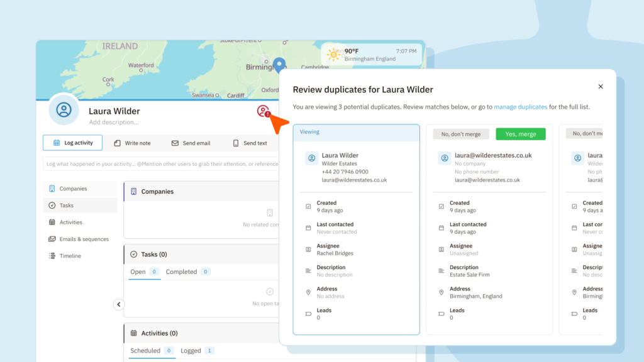Click the blue map location pin
Screen dimensions: 644x362
[x=279, y=65]
